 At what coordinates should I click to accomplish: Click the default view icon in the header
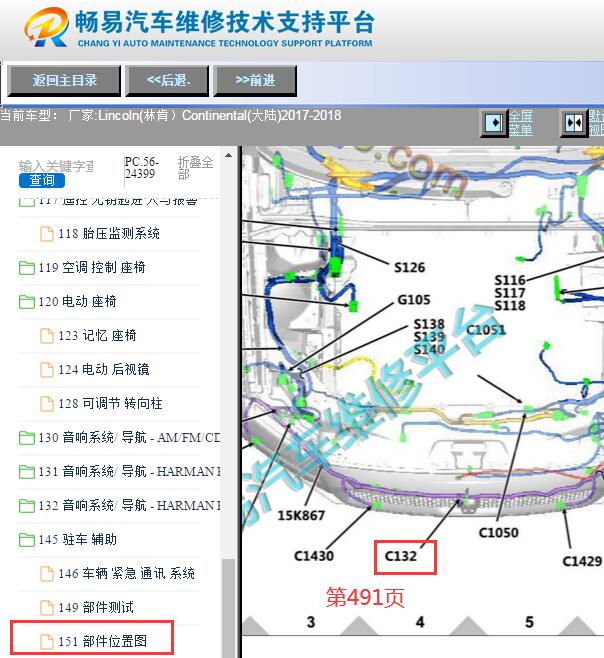pos(573,123)
